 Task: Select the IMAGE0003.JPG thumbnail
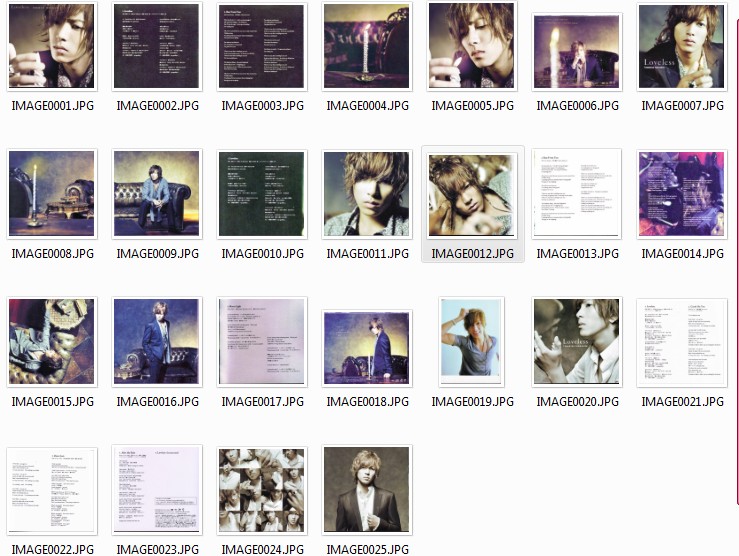pyautogui.click(x=262, y=46)
